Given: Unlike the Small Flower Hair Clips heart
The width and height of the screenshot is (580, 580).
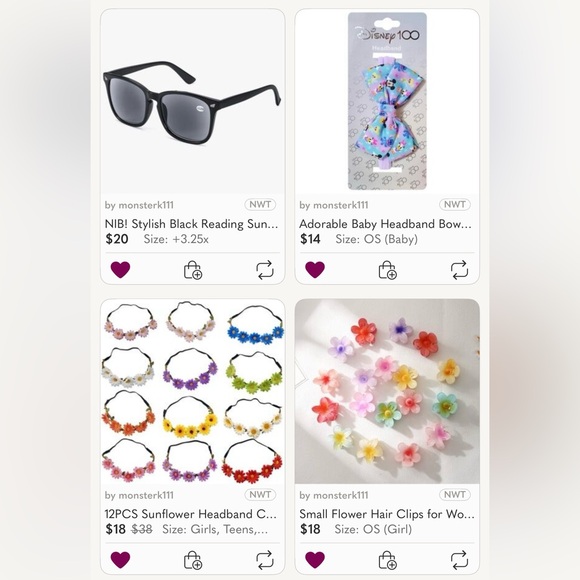Looking at the screenshot, I should [x=315, y=560].
